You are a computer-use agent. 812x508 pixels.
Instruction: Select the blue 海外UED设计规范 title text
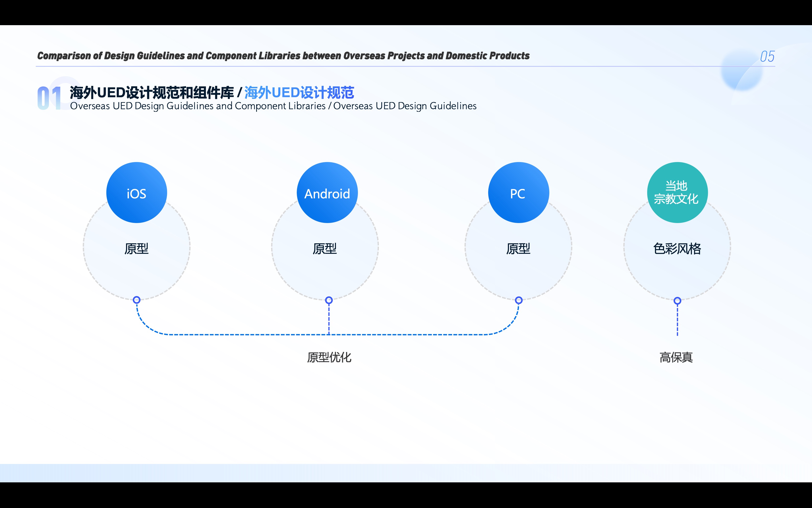coord(299,93)
